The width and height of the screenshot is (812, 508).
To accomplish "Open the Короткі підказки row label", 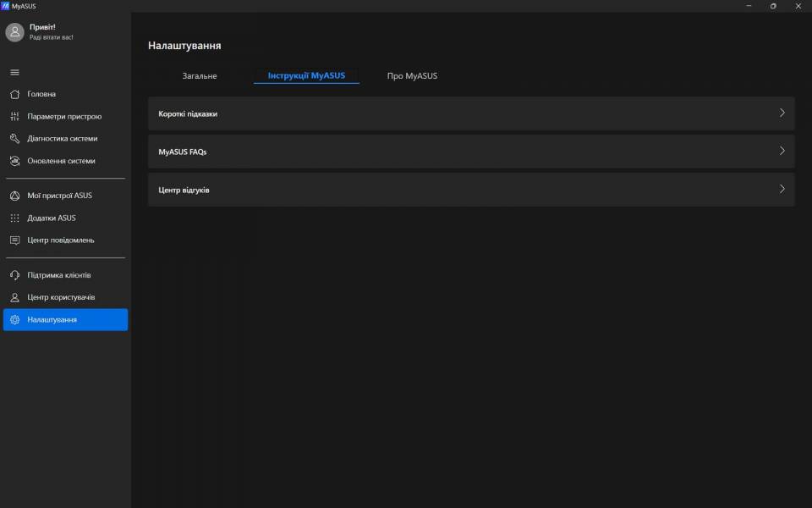I will (188, 113).
